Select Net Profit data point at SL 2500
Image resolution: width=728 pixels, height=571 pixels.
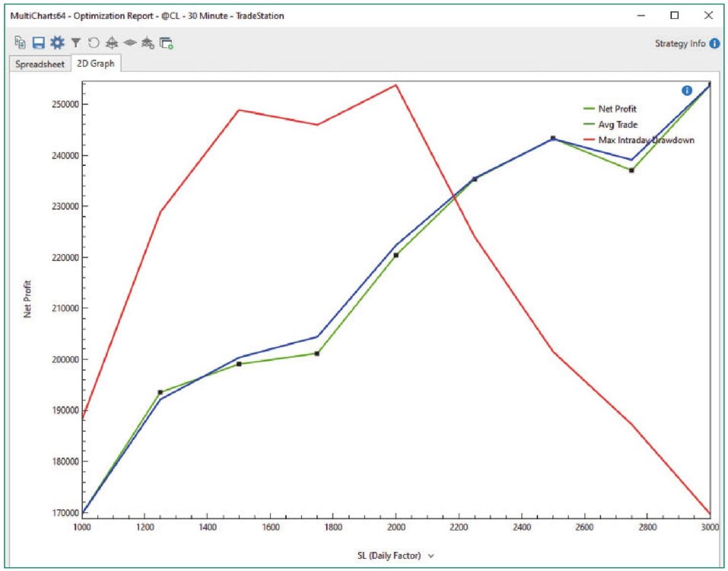pyautogui.click(x=553, y=138)
